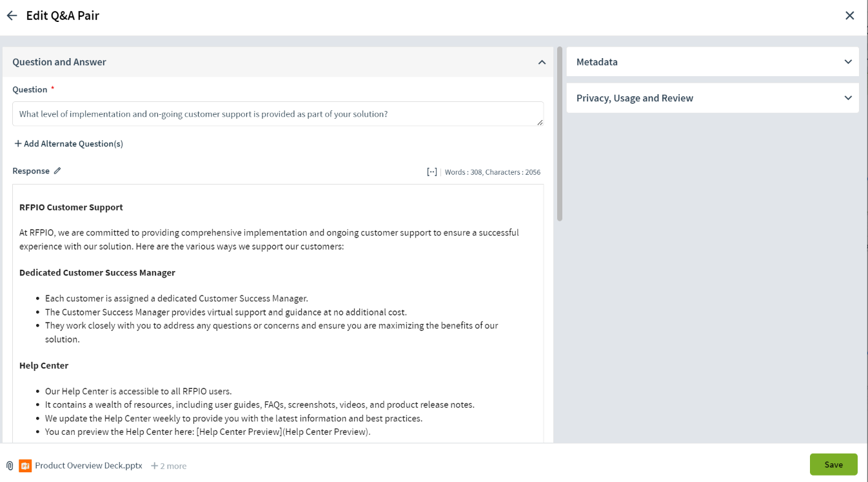Show the +2 more attachments

tap(168, 466)
